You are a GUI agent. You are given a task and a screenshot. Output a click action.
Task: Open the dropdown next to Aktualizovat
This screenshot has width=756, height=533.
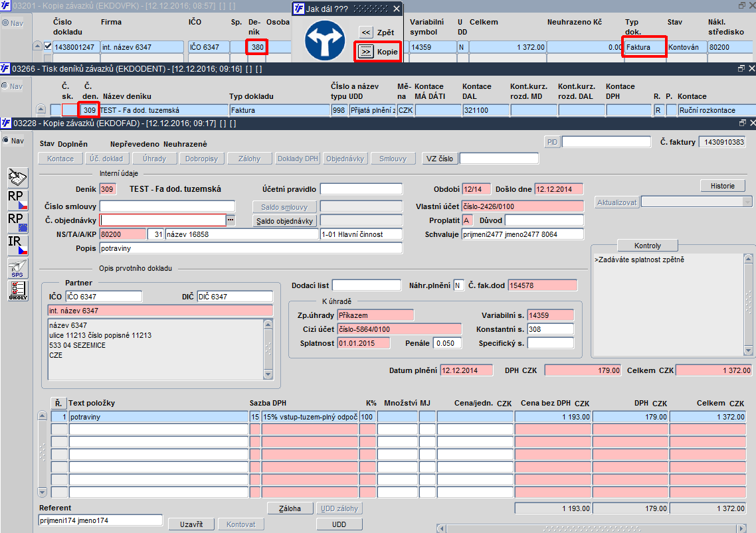coord(747,202)
